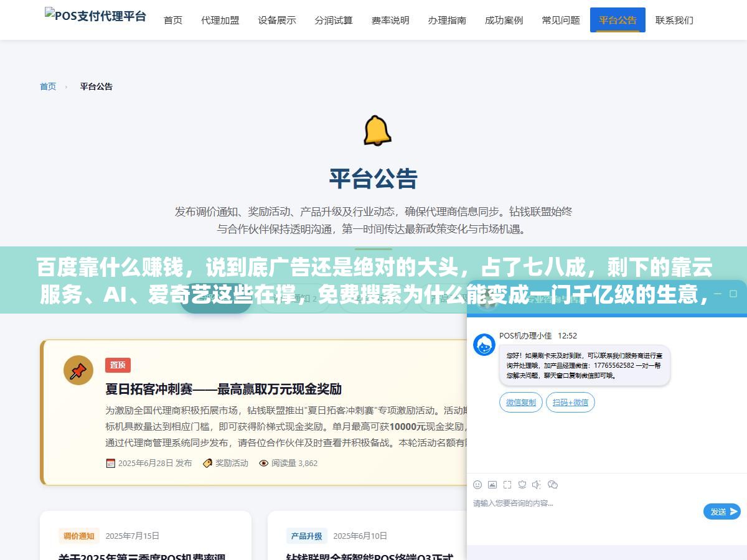This screenshot has height=560, width=747.
Task: Click the 奖励活动 category tag
Action: coord(232,463)
